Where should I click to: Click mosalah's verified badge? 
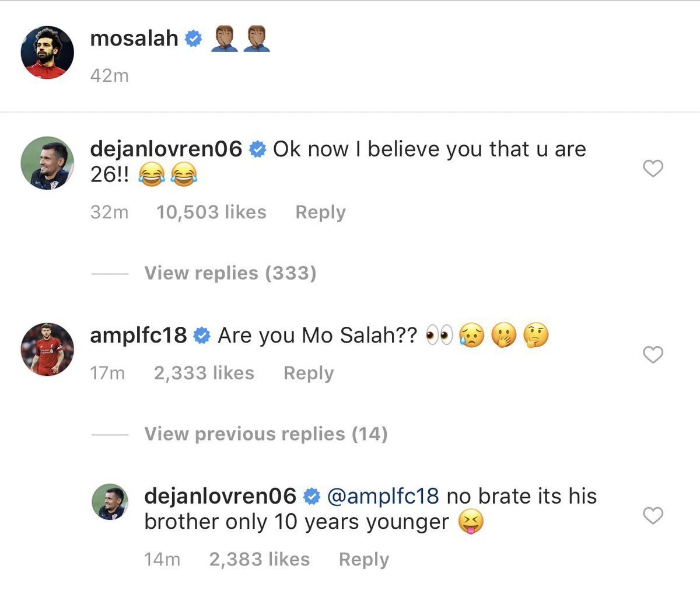coord(194,39)
